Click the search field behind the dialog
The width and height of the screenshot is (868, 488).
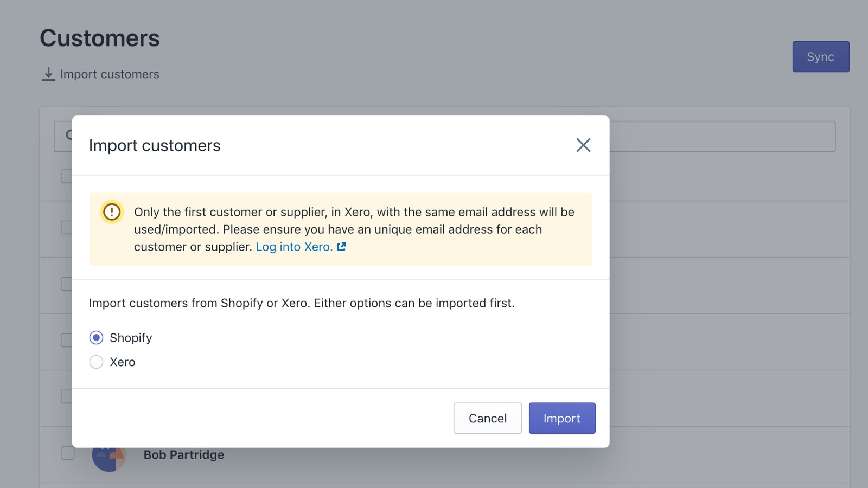722,136
